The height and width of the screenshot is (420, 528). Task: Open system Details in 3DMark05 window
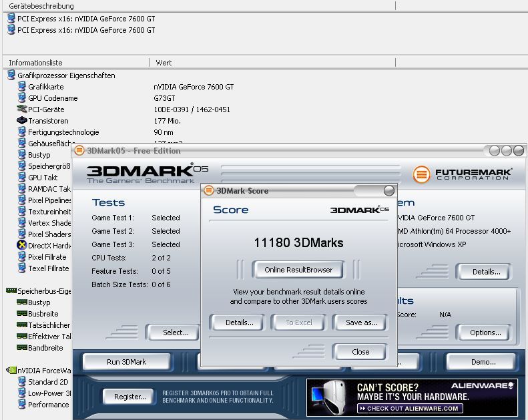(x=484, y=272)
